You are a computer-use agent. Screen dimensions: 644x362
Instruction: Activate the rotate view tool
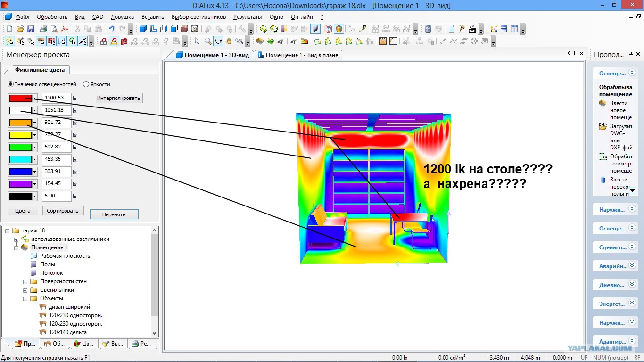click(218, 41)
